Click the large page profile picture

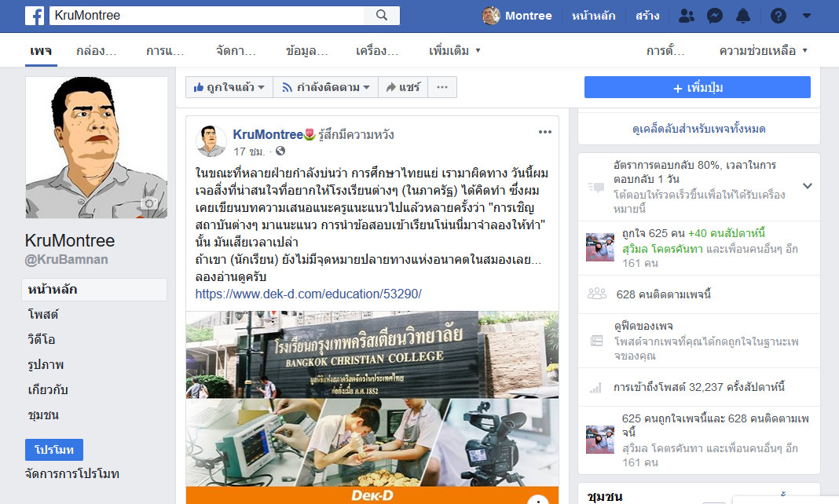[x=97, y=147]
